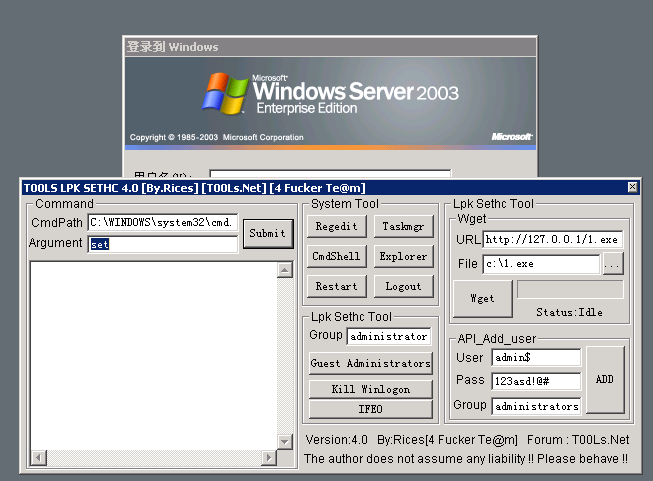Focus the Lpk Sethc Group field

[389, 336]
